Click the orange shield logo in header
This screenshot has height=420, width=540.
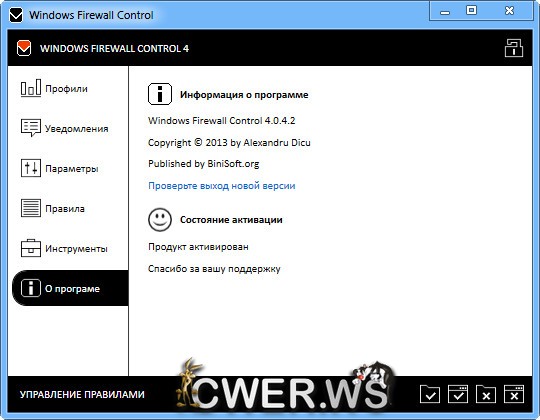coord(24,48)
